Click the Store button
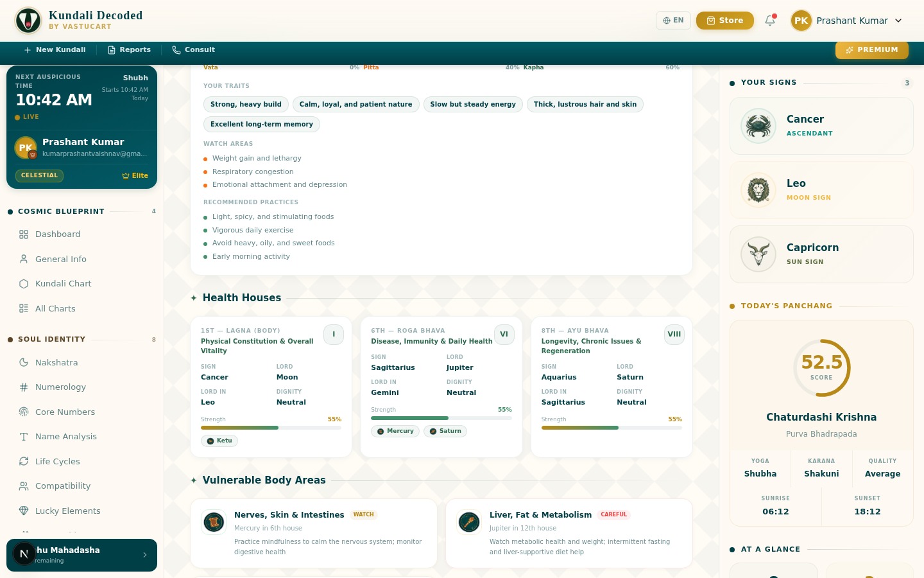The height and width of the screenshot is (578, 924). click(x=724, y=21)
